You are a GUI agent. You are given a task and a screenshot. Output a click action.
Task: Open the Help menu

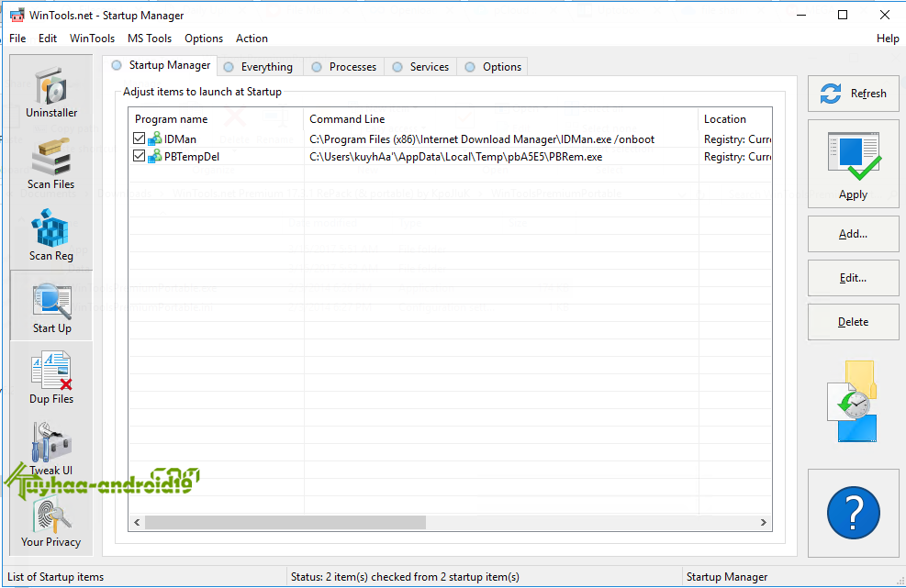coord(888,39)
